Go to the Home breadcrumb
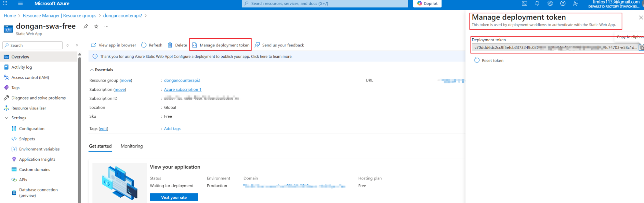Image resolution: width=644 pixels, height=203 pixels. (10, 15)
